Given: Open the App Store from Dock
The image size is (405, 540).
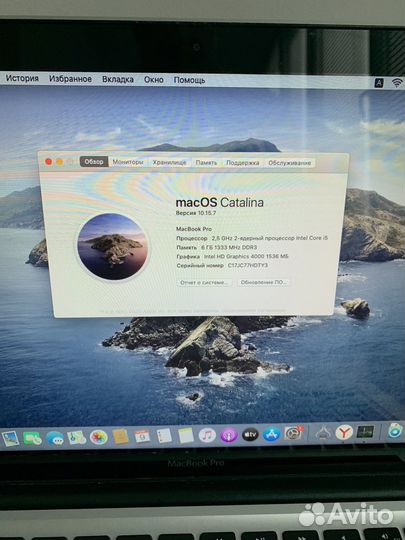Looking at the screenshot, I should point(272,434).
